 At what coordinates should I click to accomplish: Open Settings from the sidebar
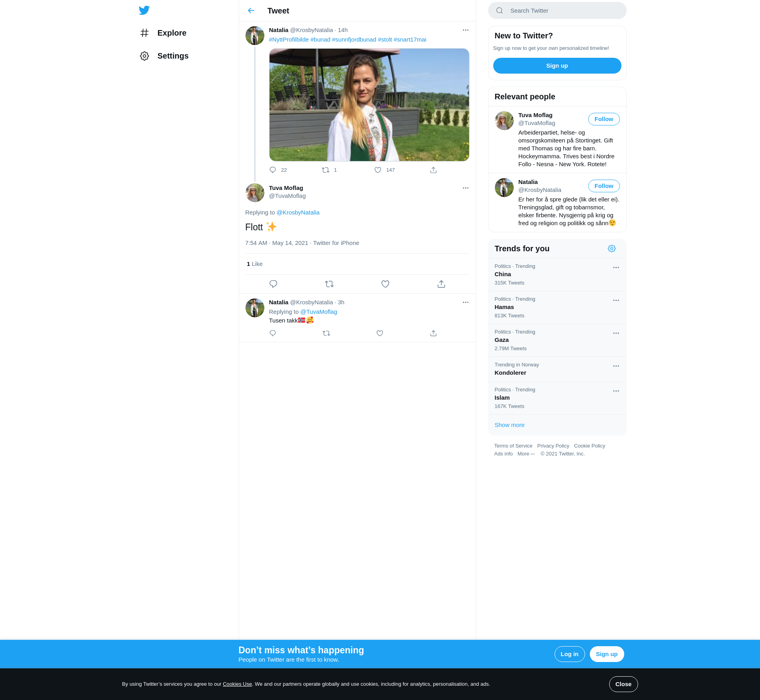164,56
